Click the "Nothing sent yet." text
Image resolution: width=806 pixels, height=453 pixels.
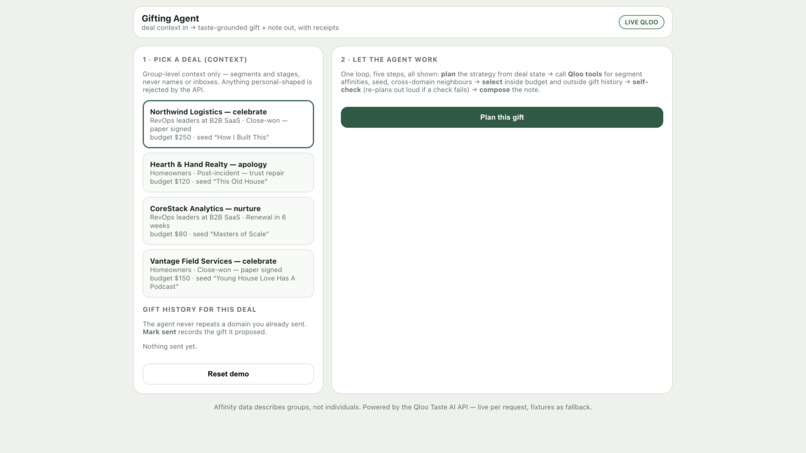(x=170, y=347)
